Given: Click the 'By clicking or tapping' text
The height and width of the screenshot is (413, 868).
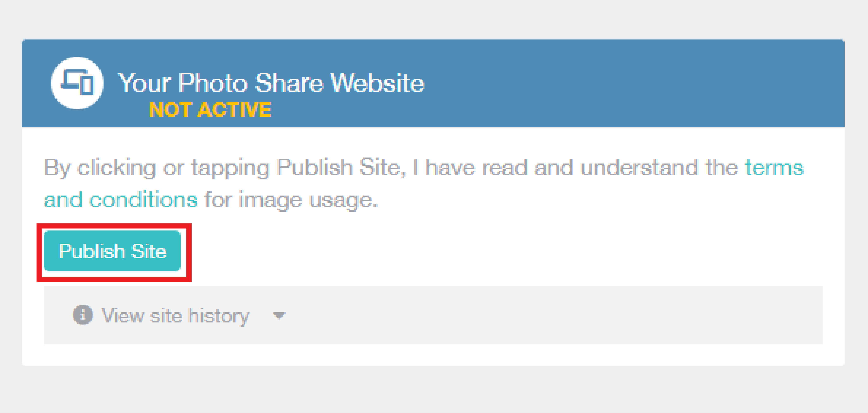Looking at the screenshot, I should click(x=156, y=168).
